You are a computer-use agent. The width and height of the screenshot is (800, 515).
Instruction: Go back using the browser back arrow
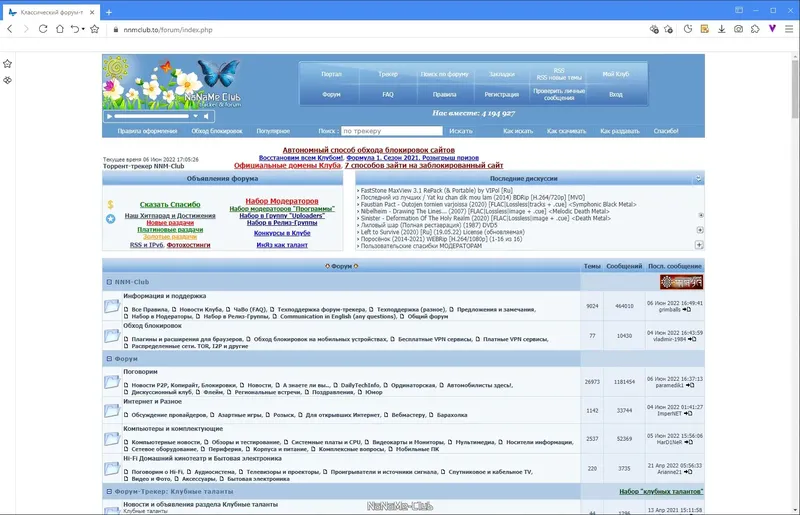coord(10,29)
